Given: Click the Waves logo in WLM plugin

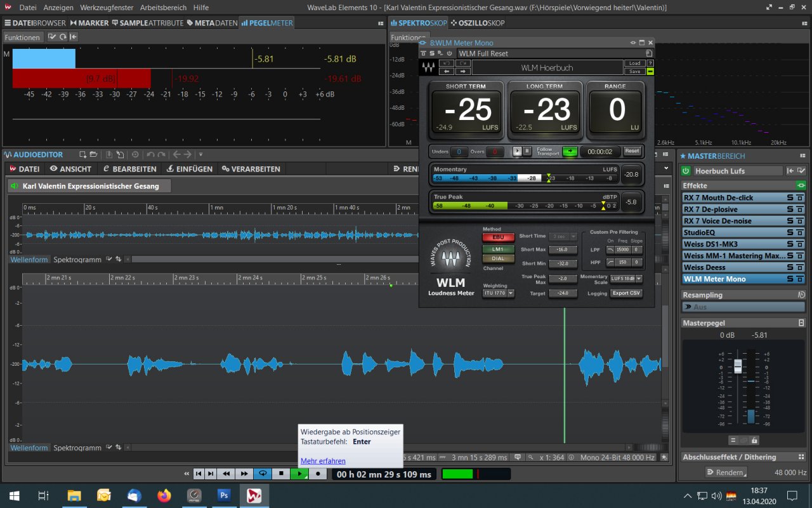Looking at the screenshot, I should click(x=428, y=67).
